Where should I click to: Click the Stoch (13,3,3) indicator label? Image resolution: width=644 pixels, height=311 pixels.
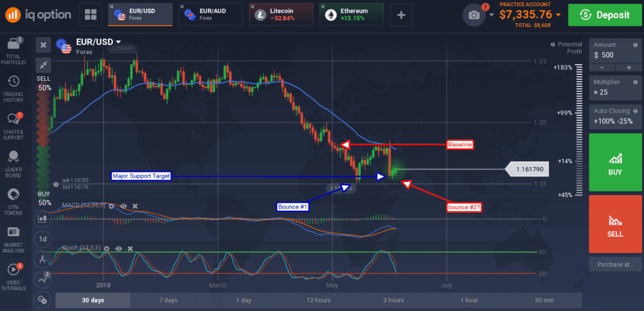tap(82, 248)
